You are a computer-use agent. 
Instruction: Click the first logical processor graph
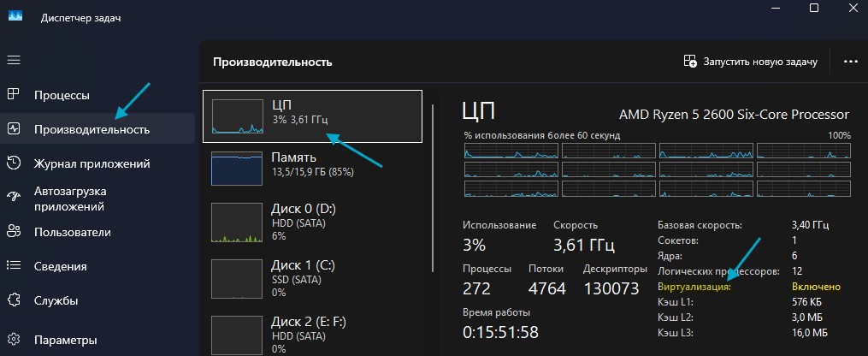[x=511, y=151]
